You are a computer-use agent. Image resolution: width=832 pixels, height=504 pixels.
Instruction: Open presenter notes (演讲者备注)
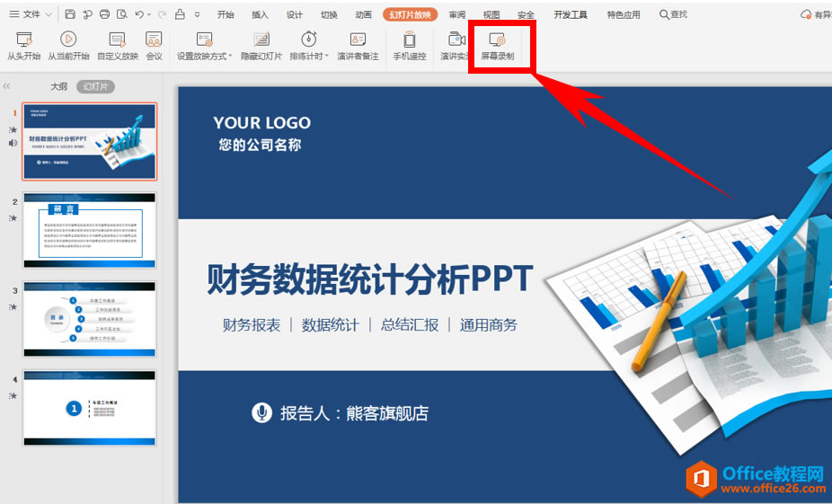(358, 45)
